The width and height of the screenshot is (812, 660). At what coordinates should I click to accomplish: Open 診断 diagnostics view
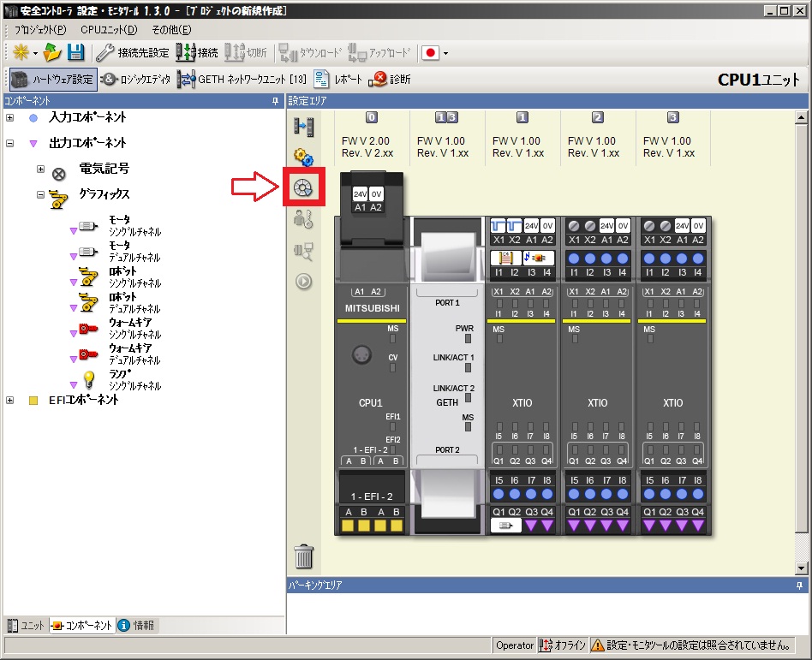[x=390, y=80]
